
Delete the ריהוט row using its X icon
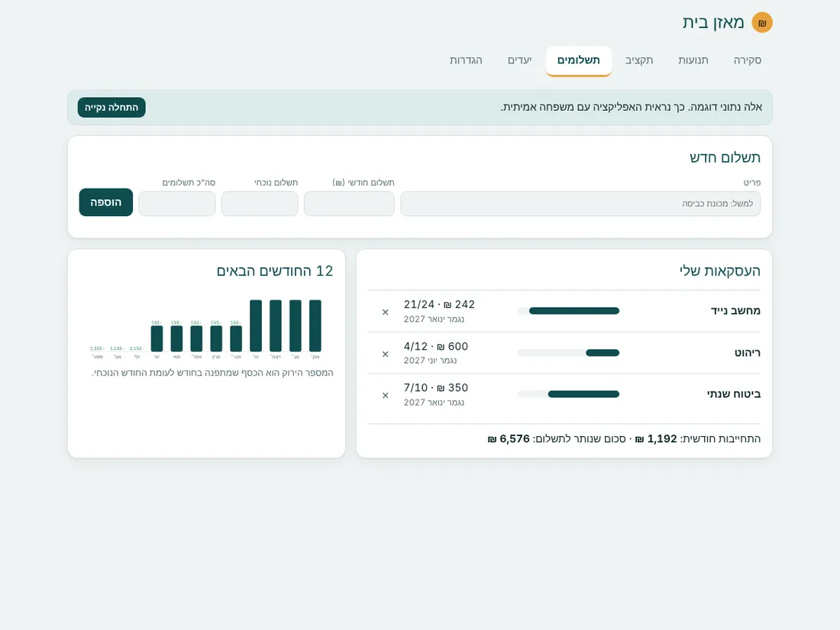(385, 354)
